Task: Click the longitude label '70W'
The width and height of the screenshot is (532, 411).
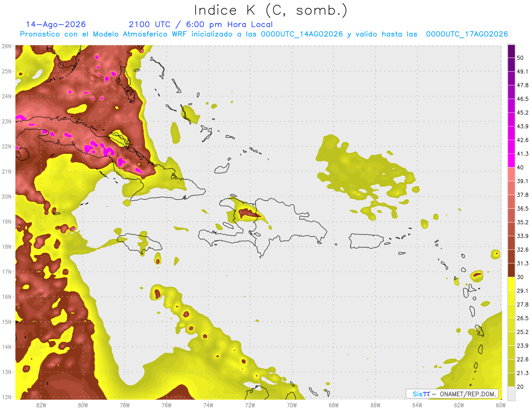Action: [292, 405]
